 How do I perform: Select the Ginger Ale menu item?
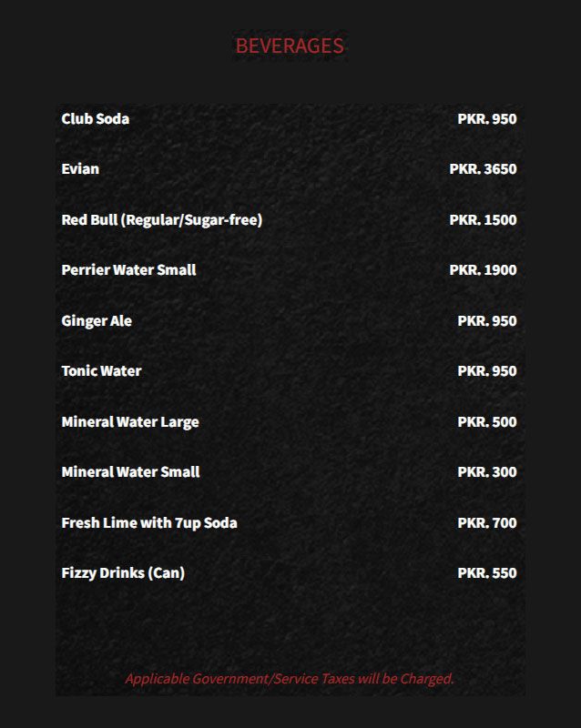click(x=97, y=321)
